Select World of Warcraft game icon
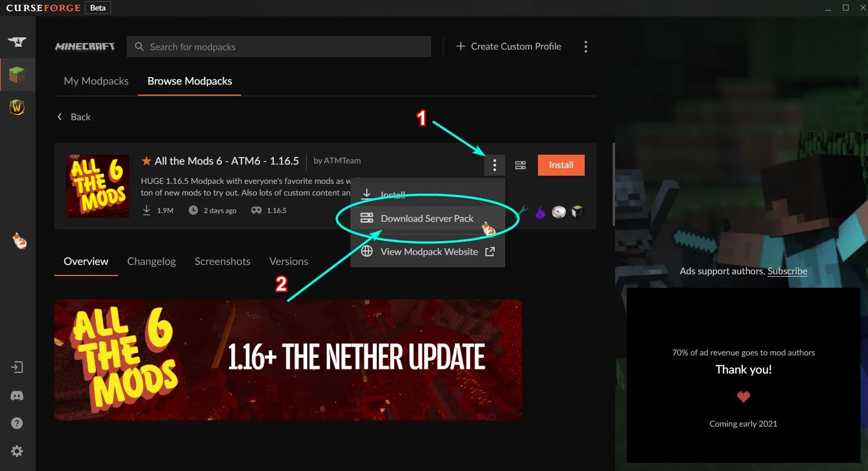 (x=17, y=107)
